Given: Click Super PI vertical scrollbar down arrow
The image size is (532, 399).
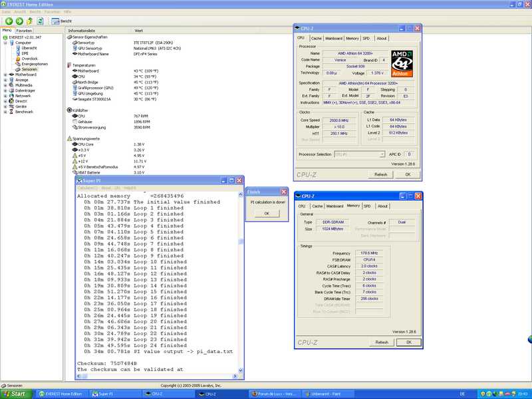Looking at the screenshot, I should (x=241, y=370).
